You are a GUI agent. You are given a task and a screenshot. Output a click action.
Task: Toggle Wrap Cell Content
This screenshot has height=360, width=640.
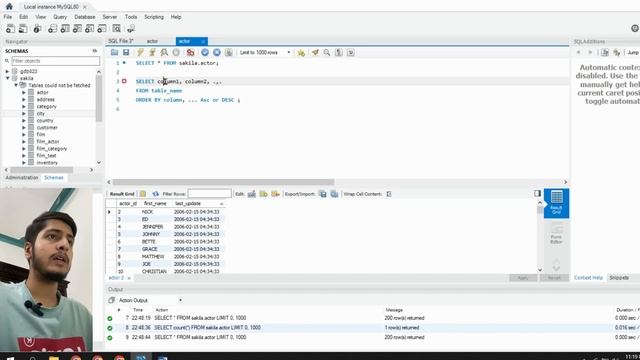[389, 194]
